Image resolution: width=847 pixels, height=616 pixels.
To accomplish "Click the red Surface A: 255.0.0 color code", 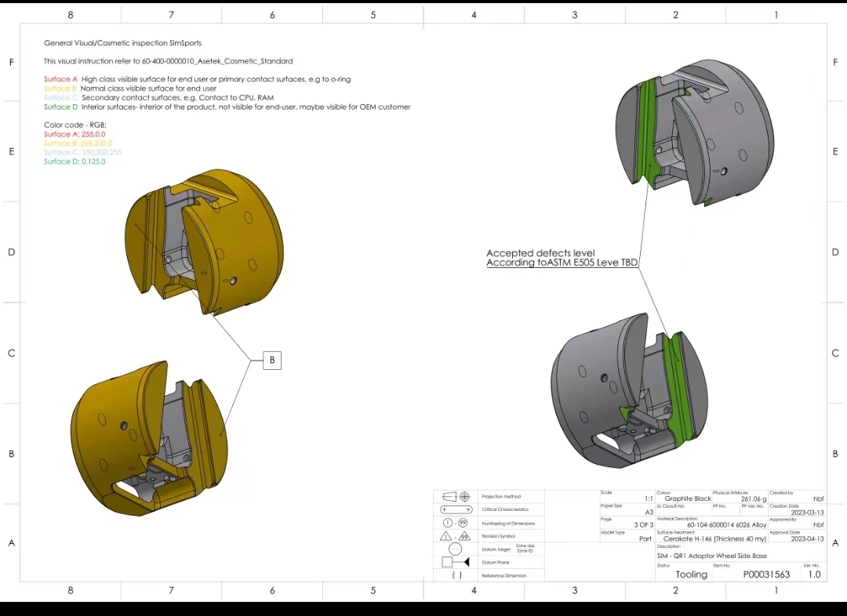I will [75, 134].
